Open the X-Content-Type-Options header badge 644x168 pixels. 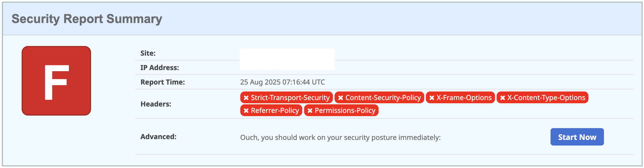(x=546, y=98)
